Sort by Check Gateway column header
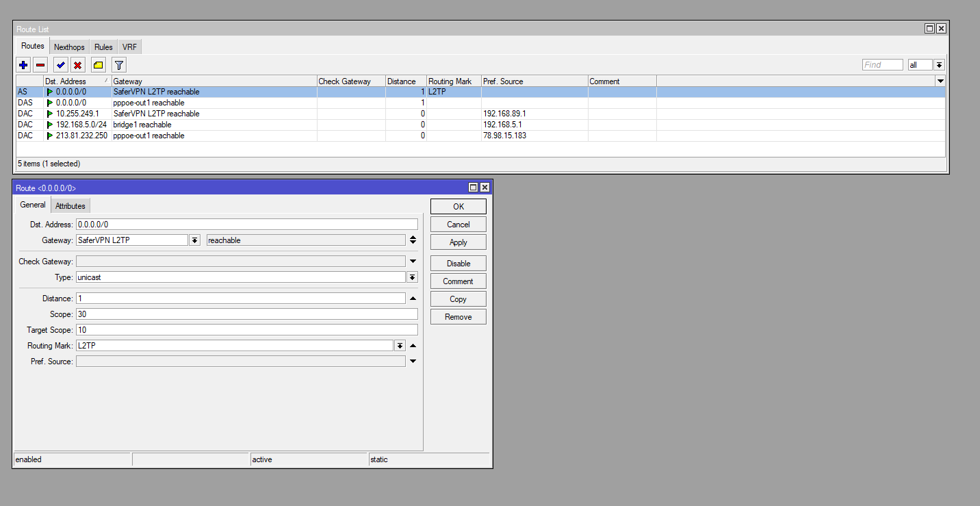 351,81
